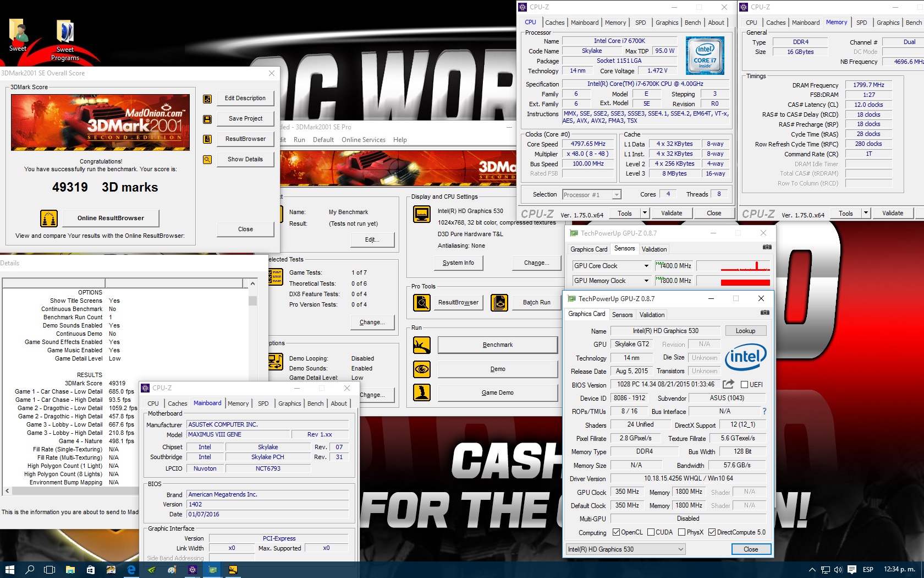Click the icon beside Edit Description
The width and height of the screenshot is (924, 578).
click(x=207, y=99)
